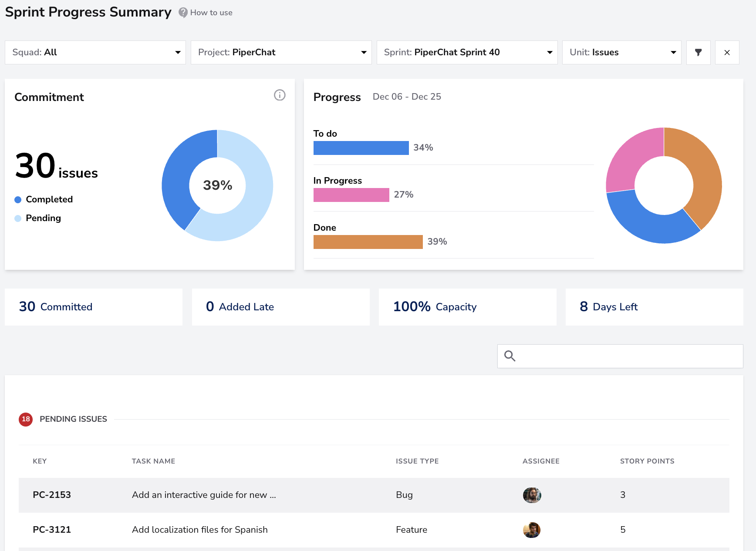Screen dimensions: 756x551
Task: Clear filters with the X icon
Action: coord(727,53)
